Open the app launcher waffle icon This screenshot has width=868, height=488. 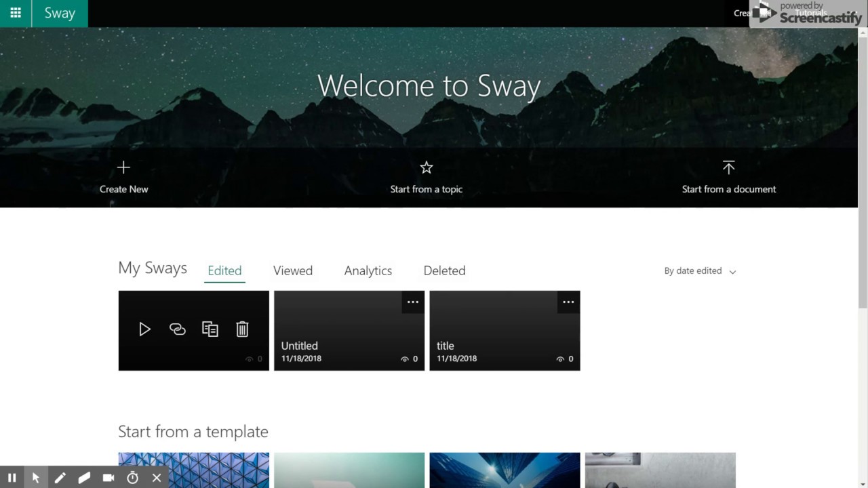coord(15,13)
